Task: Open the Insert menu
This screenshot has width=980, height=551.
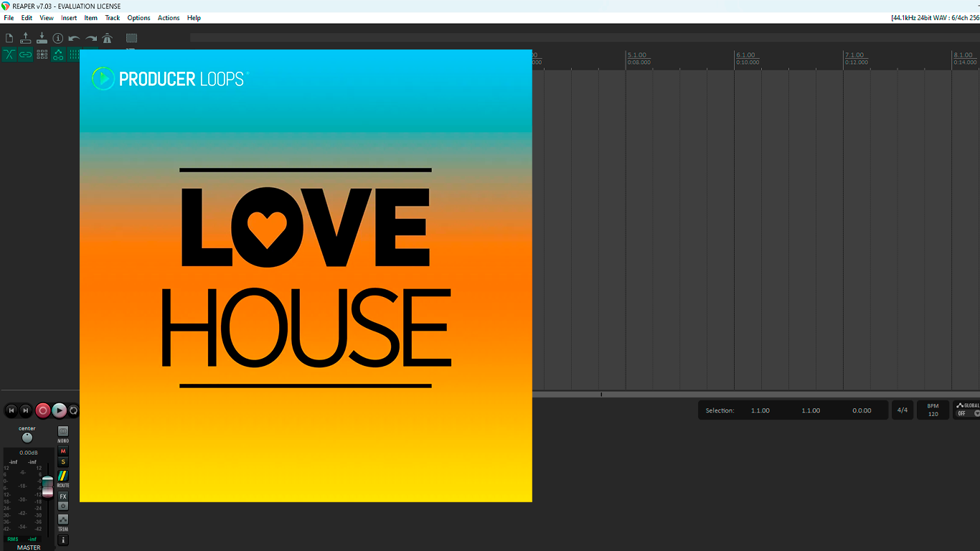Action: (x=69, y=18)
